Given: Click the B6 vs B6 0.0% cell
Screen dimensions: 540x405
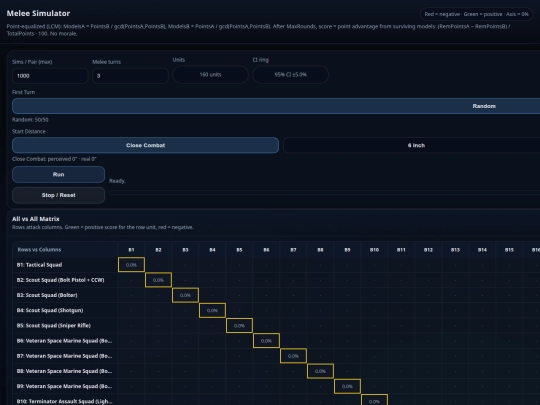Looking at the screenshot, I should pos(266,341).
